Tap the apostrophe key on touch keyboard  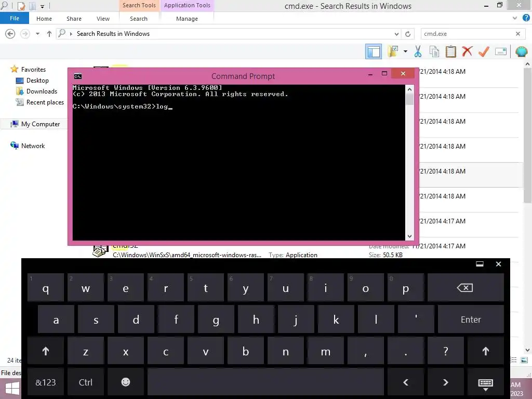(416, 320)
